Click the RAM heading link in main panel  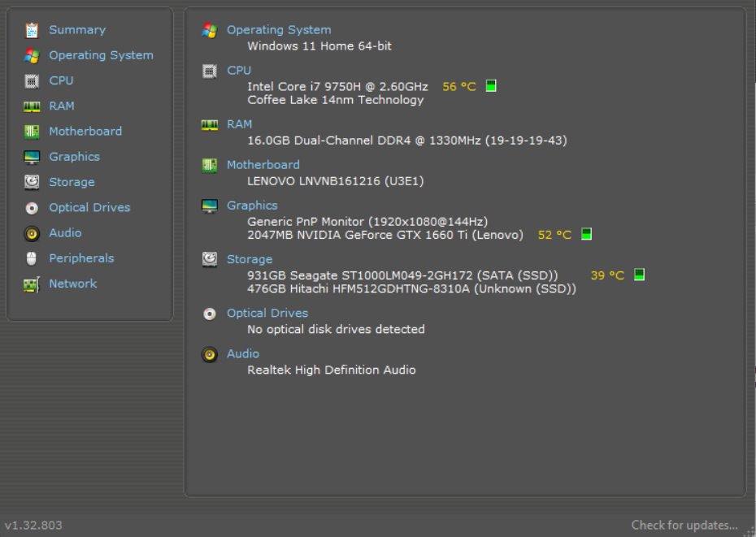click(239, 124)
